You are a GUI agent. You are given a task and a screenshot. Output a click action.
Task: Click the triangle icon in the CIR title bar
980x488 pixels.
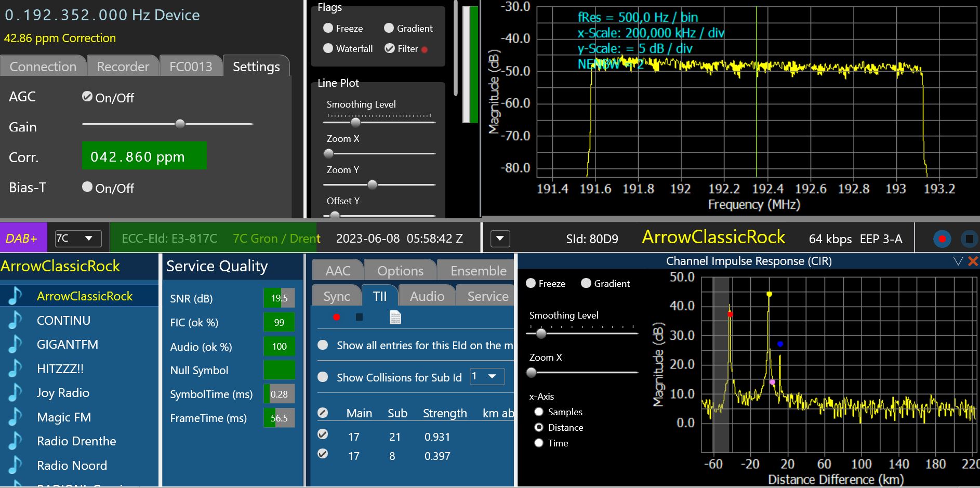pos(958,261)
